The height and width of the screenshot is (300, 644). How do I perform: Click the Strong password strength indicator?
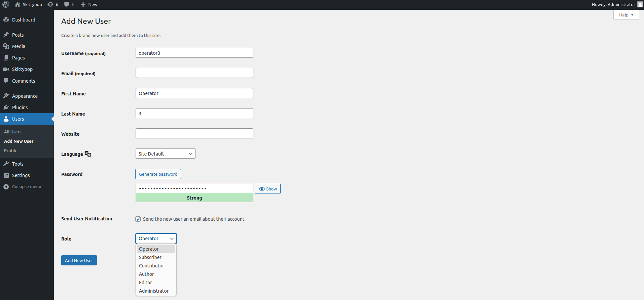194,198
